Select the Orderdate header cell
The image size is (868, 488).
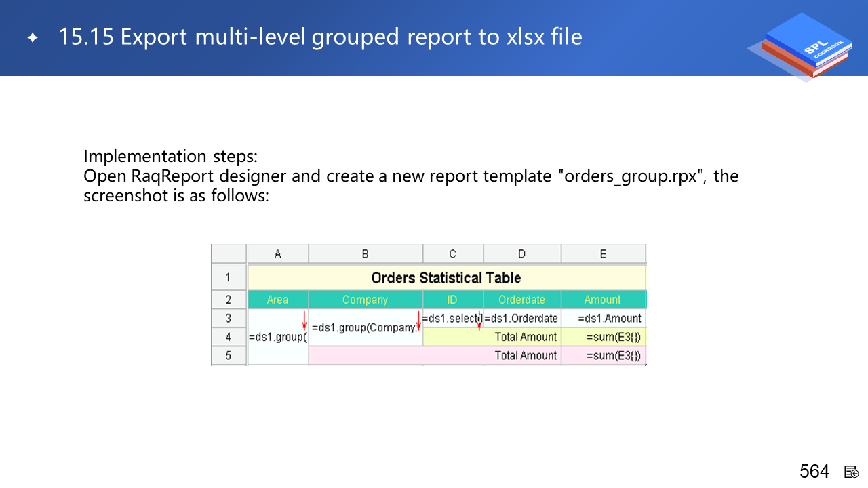521,300
